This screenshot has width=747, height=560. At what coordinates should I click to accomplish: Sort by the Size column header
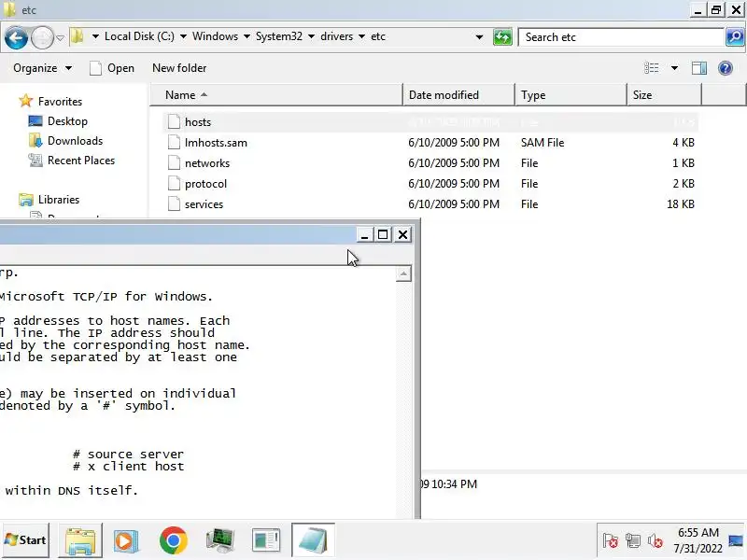point(664,95)
